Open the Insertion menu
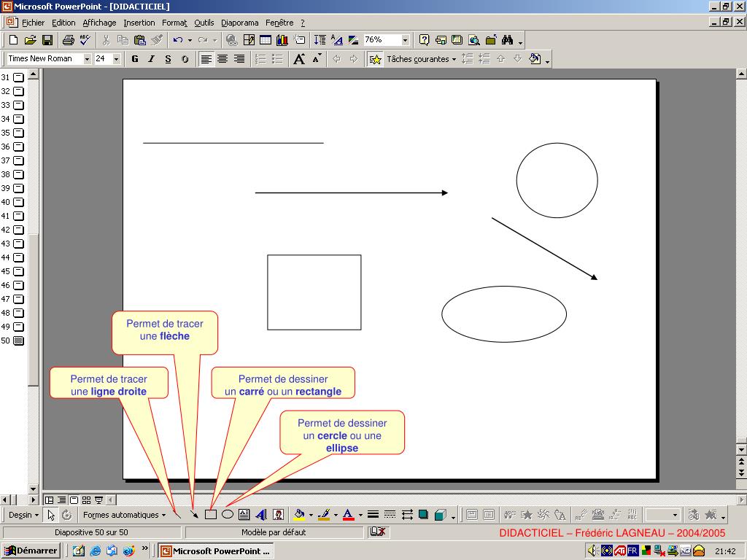The height and width of the screenshot is (560, 747). (x=139, y=23)
